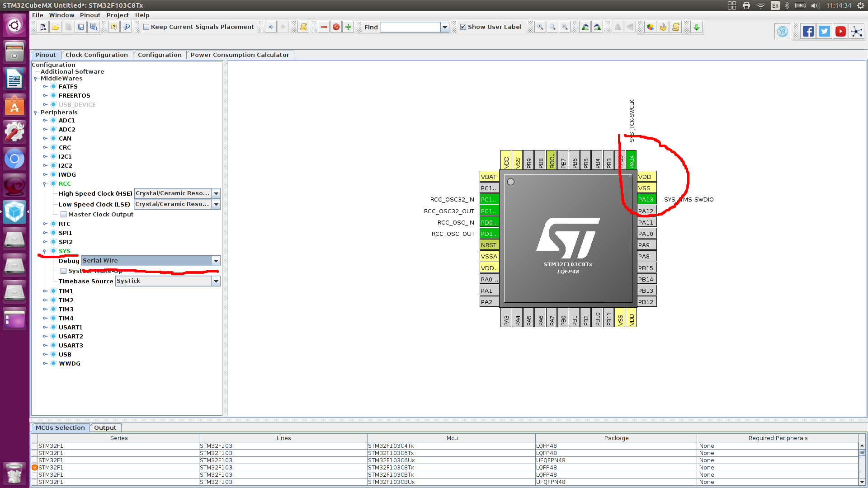Toggle Show User Label checkbox
The height and width of the screenshot is (488, 868).
pyautogui.click(x=463, y=27)
